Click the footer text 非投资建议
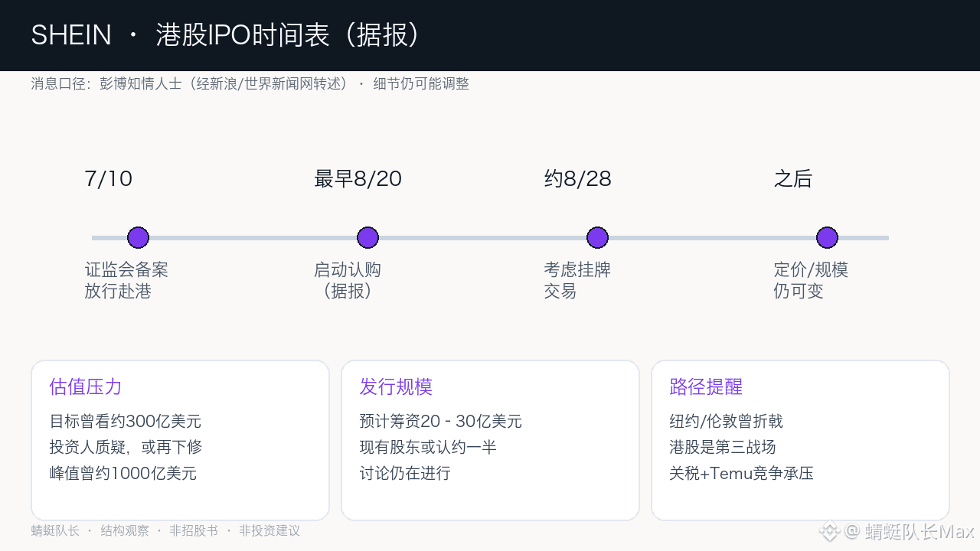The image size is (980, 551). 269,530
